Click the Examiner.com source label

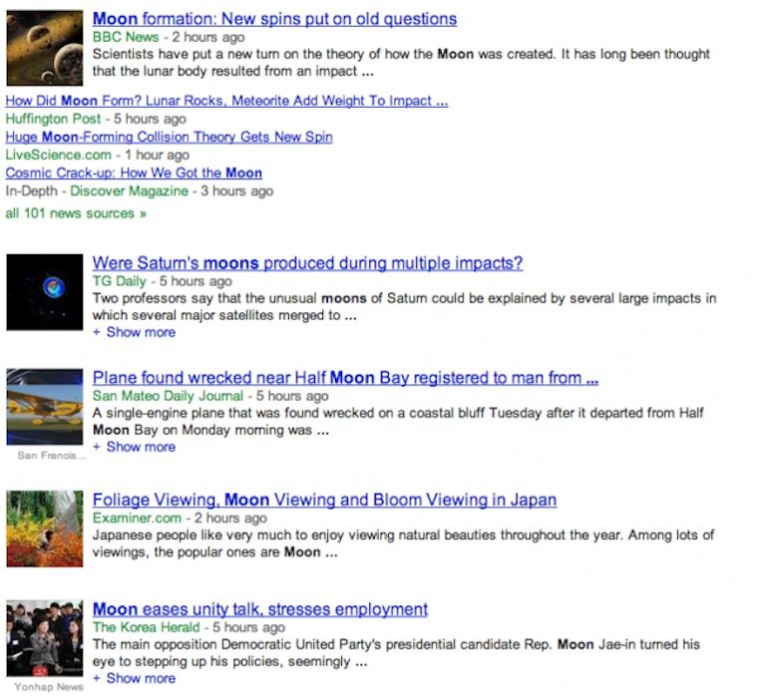click(x=137, y=519)
